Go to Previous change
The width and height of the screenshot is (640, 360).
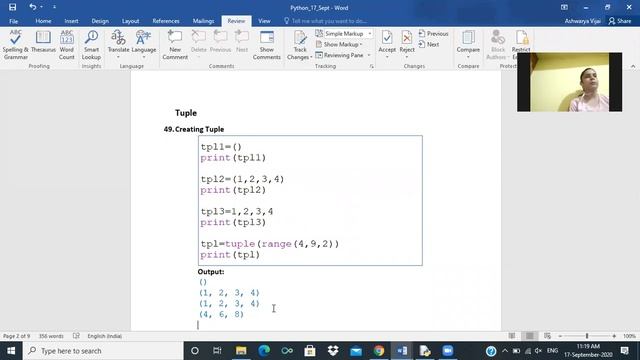click(x=433, y=33)
